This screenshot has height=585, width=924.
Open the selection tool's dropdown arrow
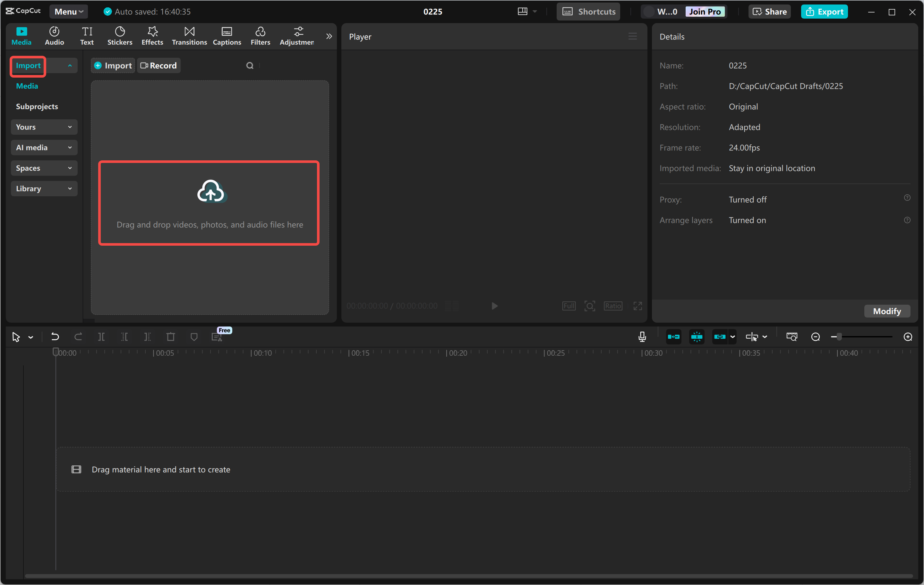(31, 336)
